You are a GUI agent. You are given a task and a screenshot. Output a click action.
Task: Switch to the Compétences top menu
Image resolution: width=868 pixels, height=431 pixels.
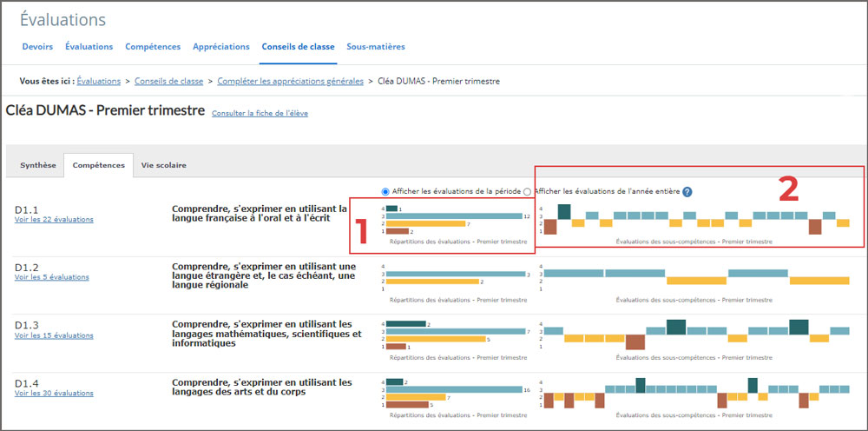coord(153,46)
